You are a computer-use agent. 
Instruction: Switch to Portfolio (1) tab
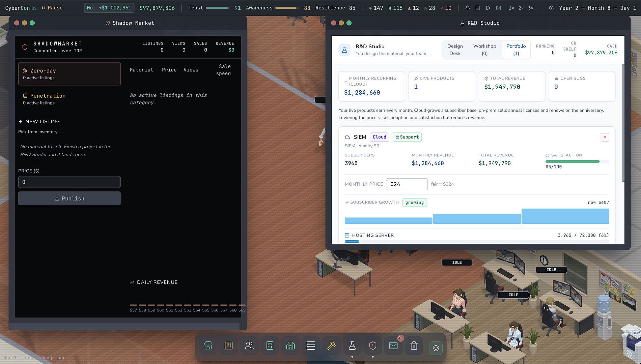pos(516,50)
